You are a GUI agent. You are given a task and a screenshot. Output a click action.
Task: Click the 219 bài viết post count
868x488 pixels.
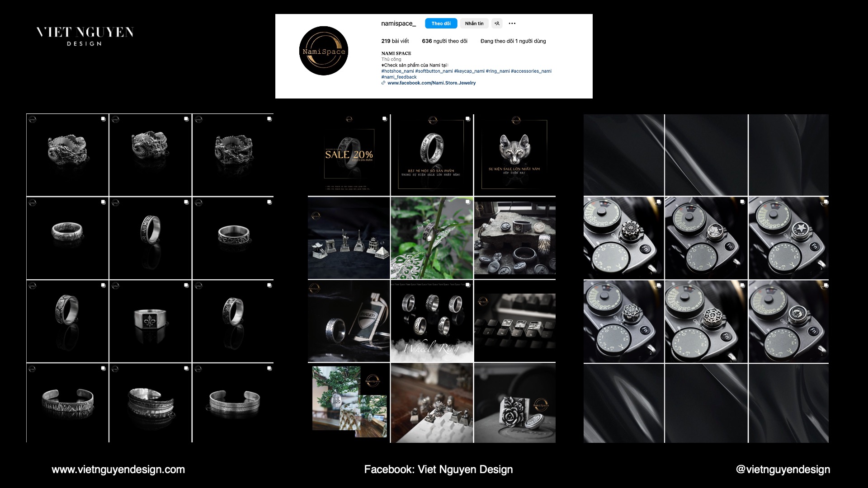coord(395,41)
